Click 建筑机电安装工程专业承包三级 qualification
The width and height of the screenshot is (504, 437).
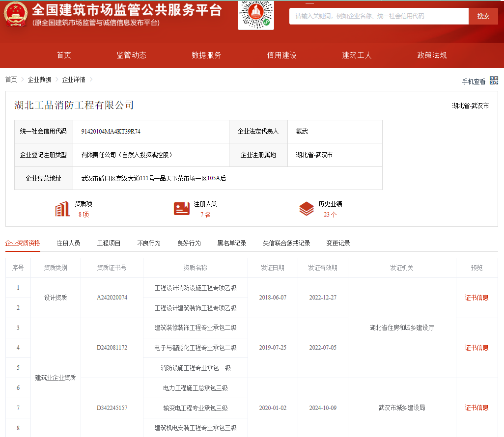196,428
